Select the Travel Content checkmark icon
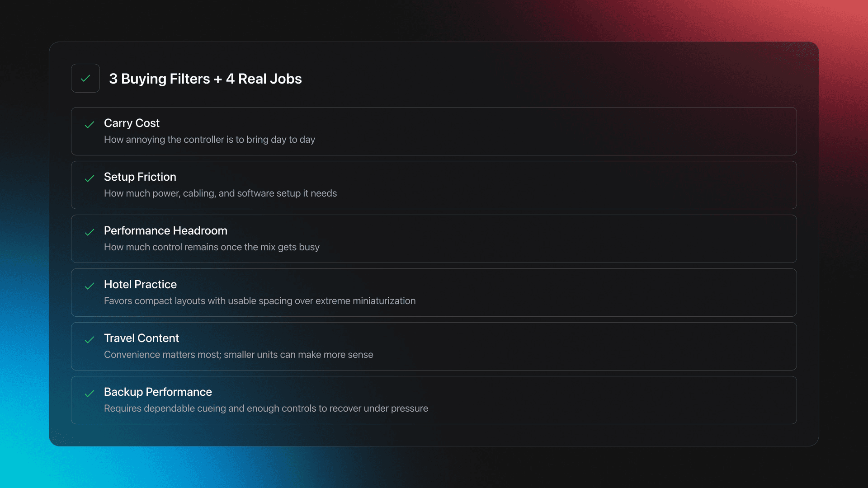Viewport: 868px width, 488px height. 90,340
